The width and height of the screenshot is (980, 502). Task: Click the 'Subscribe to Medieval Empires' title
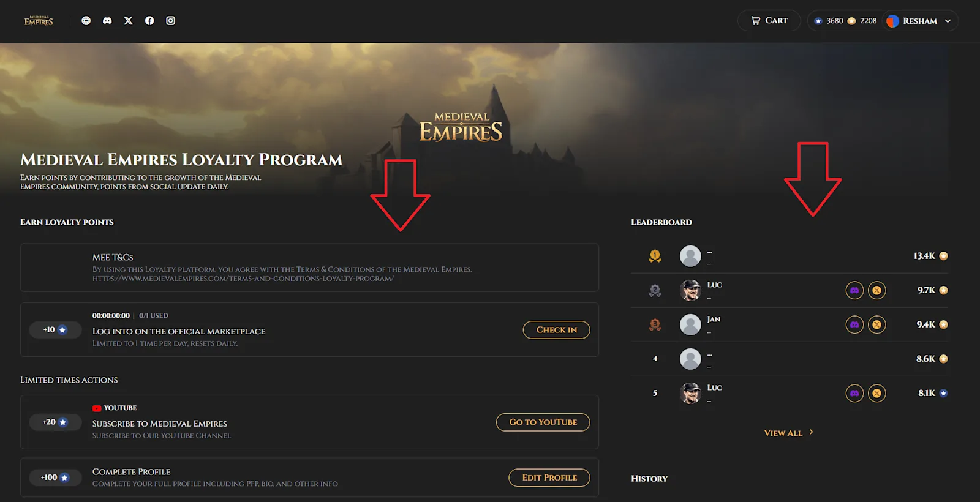coord(160,424)
